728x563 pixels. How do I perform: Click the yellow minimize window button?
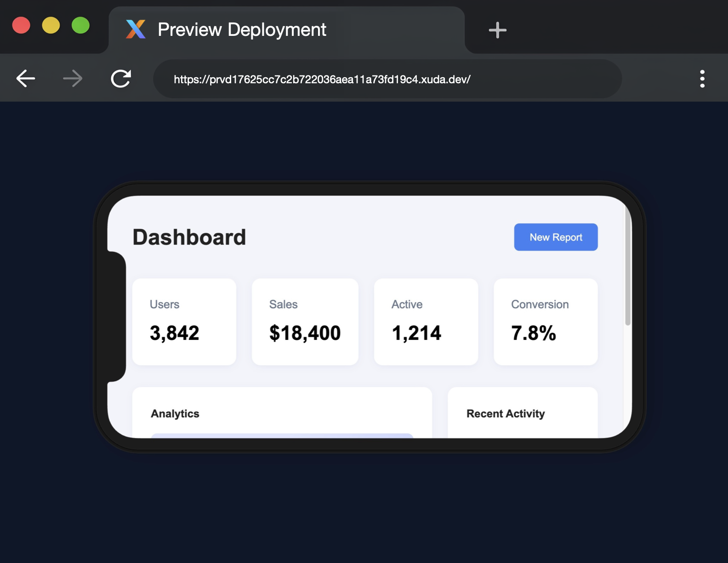[x=51, y=25]
